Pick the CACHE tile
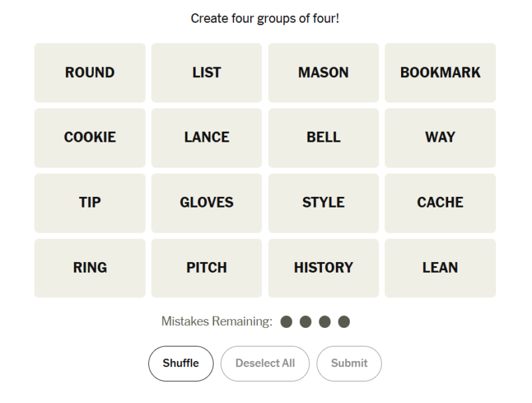Image resolution: width=532 pixels, height=403 pixels. pyautogui.click(x=440, y=203)
